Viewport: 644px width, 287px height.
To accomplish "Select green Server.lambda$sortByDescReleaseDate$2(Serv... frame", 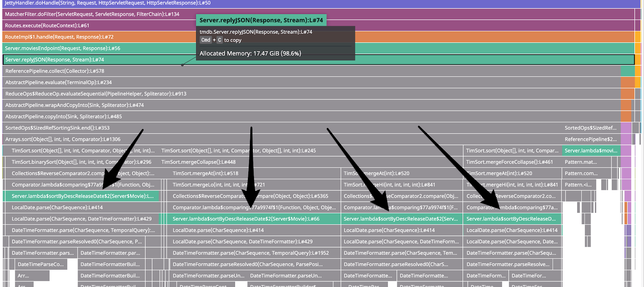I will tap(402, 219).
